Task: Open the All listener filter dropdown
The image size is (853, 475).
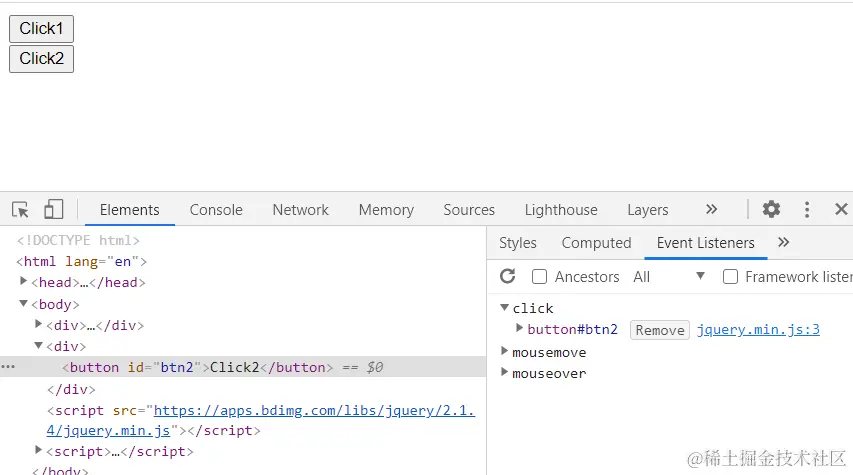Action: (x=669, y=277)
